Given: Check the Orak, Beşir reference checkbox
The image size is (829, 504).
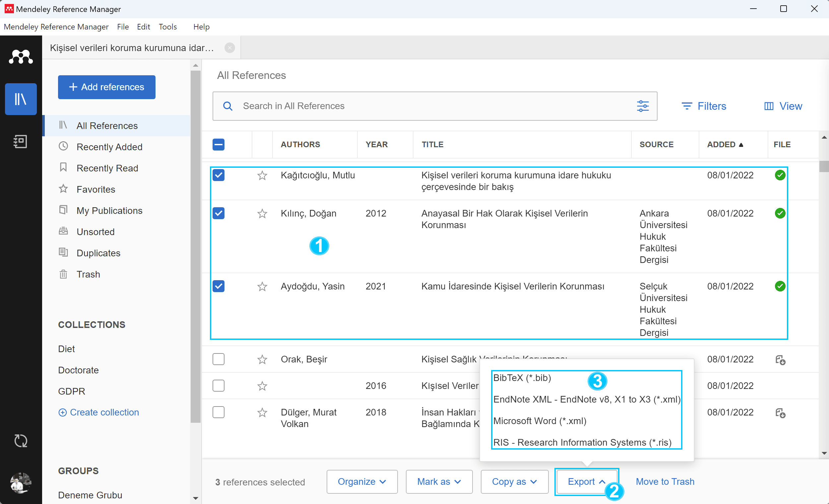Looking at the screenshot, I should pos(218,359).
